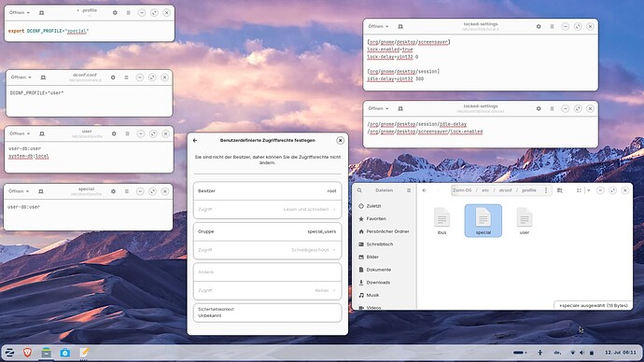Click the clock showing 12. Jul in the taskbar
This screenshot has height=362, width=644.
tap(621, 353)
